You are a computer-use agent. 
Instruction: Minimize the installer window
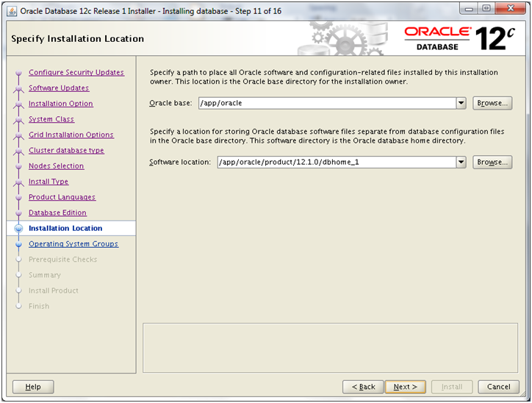pos(470,9)
